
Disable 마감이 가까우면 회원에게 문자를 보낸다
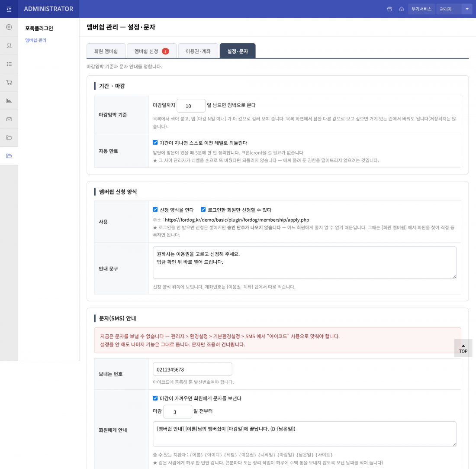point(155,398)
